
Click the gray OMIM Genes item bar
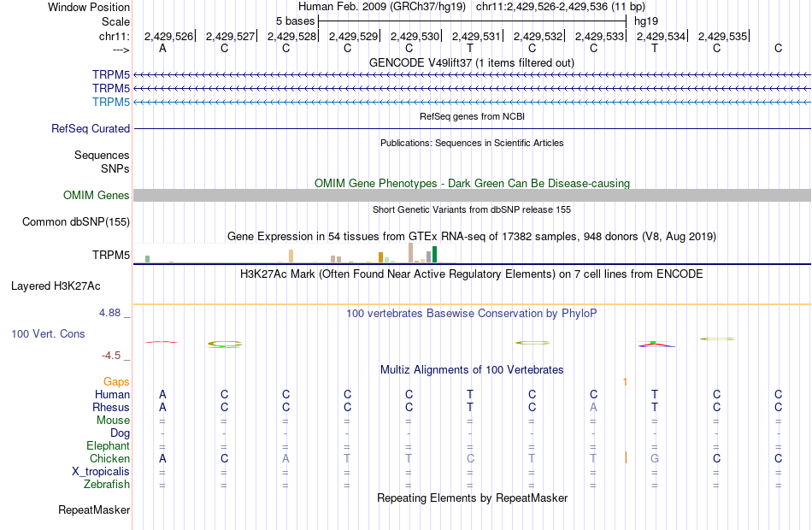[x=472, y=195]
